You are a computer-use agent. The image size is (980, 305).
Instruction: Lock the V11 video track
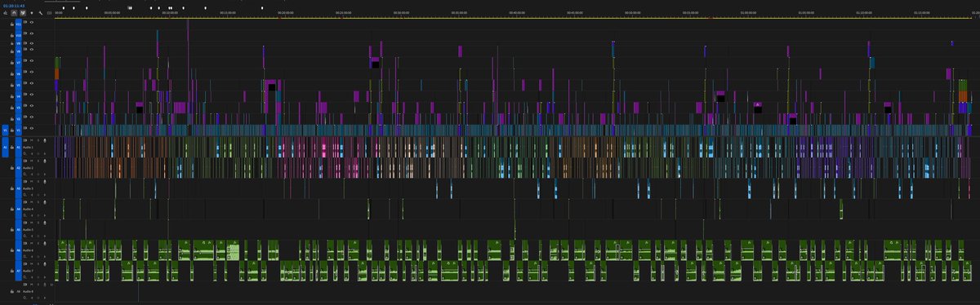(11, 24)
